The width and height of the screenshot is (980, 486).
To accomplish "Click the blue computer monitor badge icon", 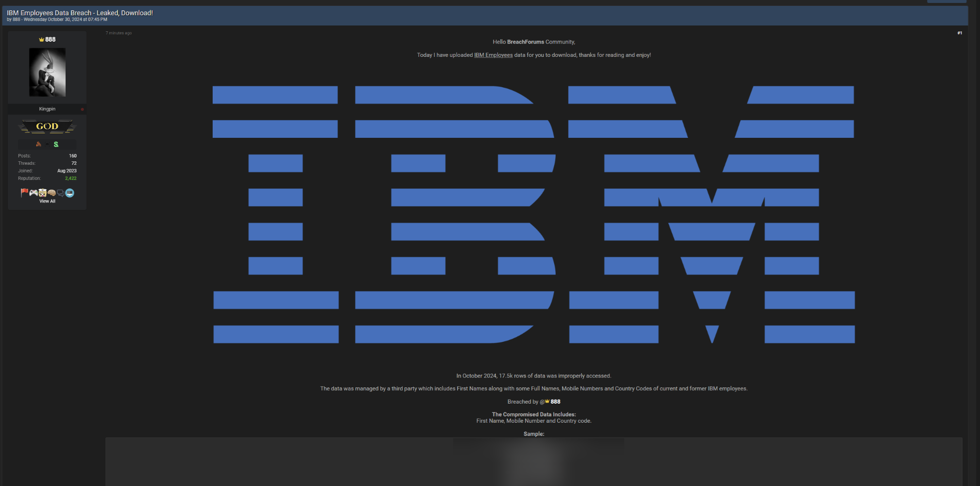I will 69,194.
